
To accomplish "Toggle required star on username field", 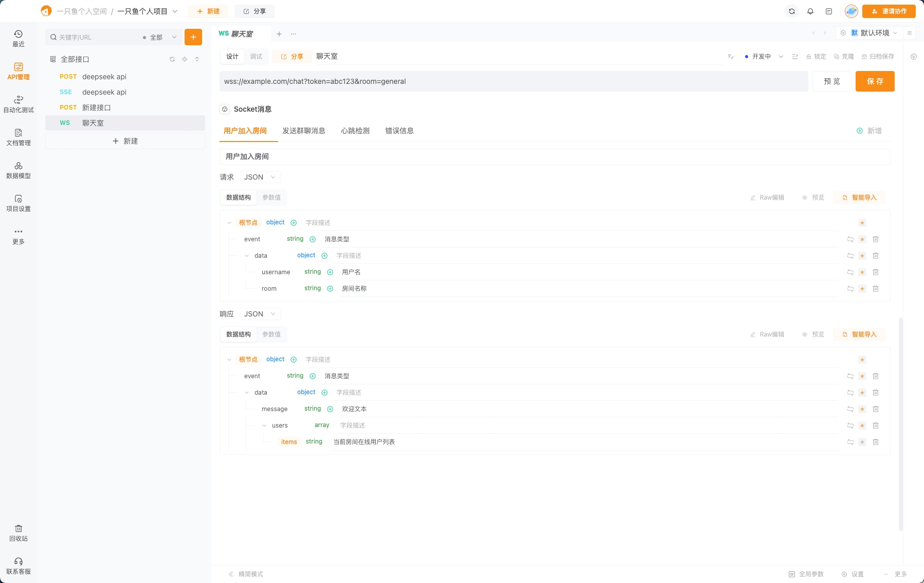I will click(862, 272).
